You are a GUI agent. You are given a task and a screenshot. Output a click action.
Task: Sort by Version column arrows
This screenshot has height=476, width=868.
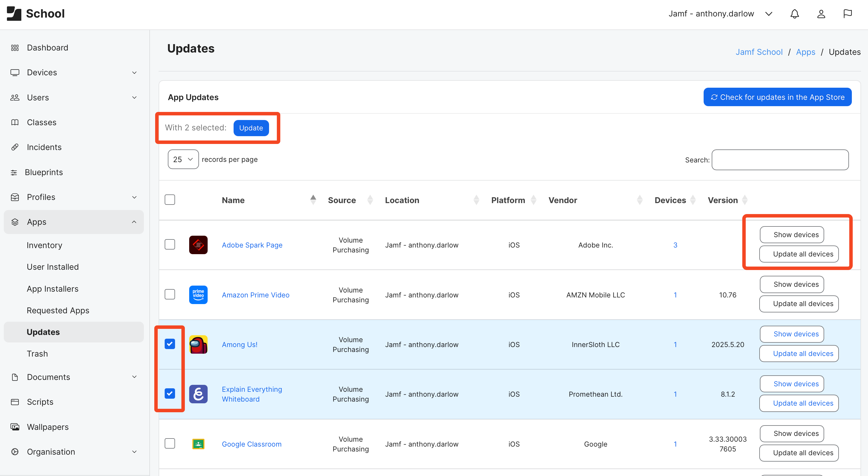(x=745, y=200)
